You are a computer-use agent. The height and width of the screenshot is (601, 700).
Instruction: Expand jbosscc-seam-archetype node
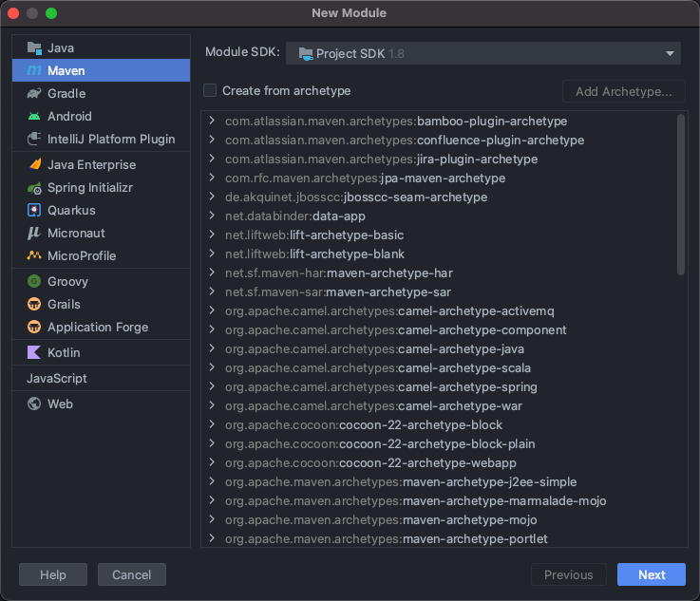click(212, 197)
